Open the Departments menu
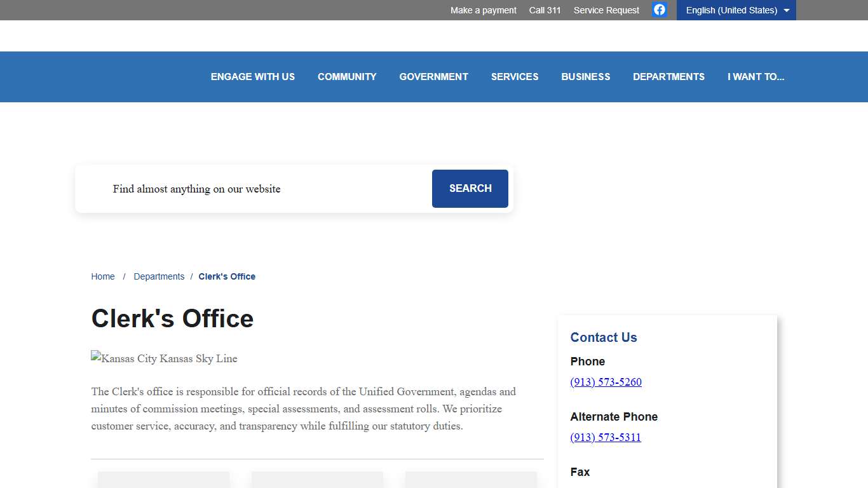The image size is (868, 488). 668,77
